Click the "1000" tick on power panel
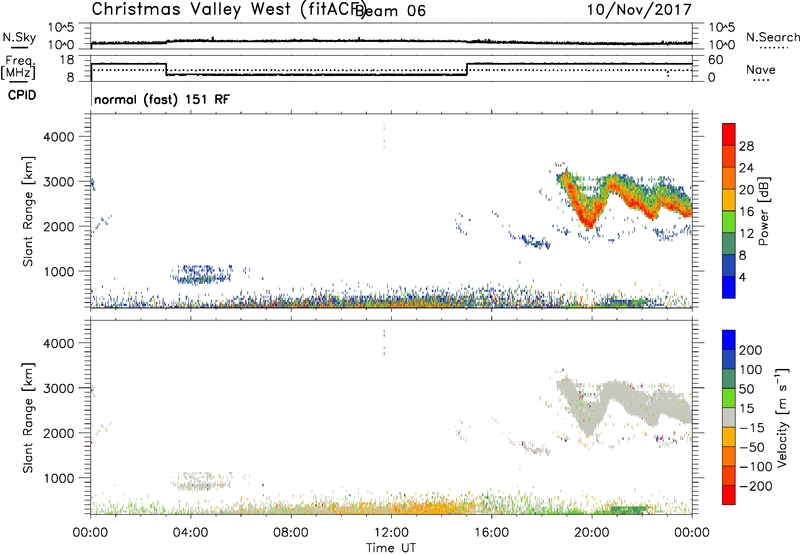 coord(59,271)
